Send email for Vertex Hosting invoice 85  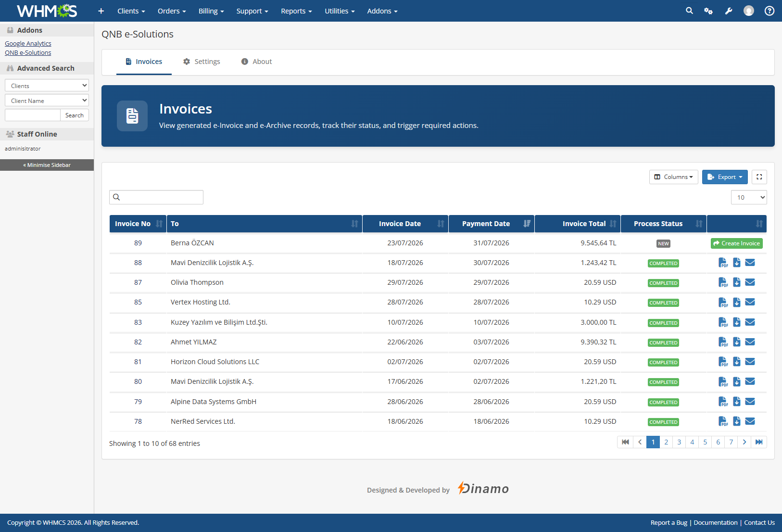pyautogui.click(x=750, y=302)
